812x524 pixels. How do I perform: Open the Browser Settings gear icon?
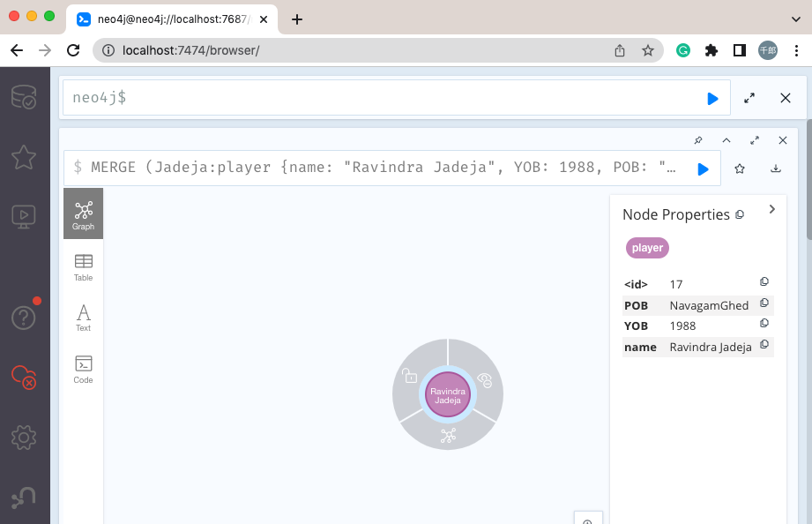pyautogui.click(x=24, y=438)
